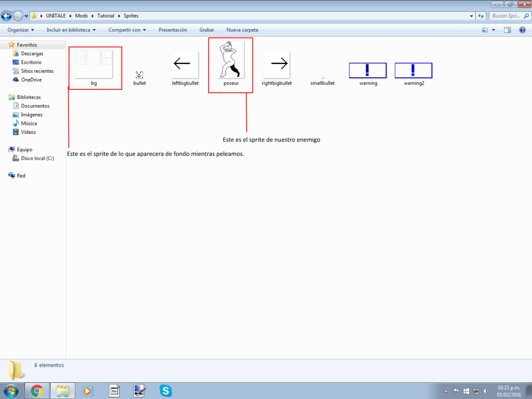Viewport: 532px width, 399px height.
Task: Toggle the preview pane
Action: click(x=507, y=30)
